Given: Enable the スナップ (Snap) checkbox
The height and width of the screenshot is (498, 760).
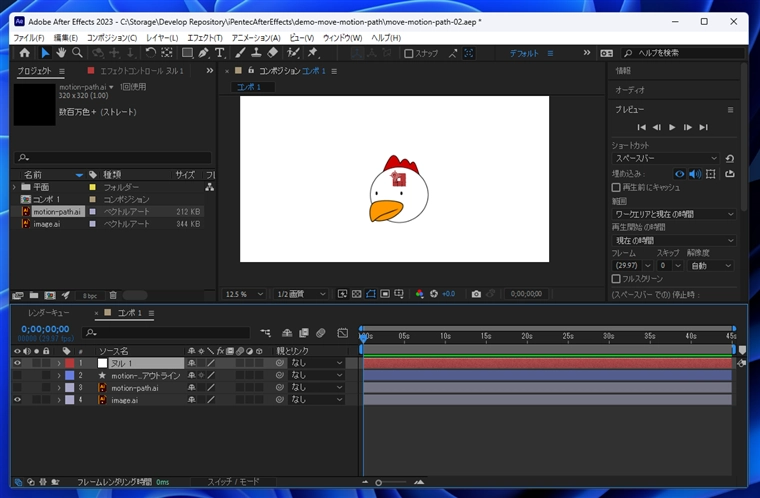Looking at the screenshot, I should tap(409, 54).
